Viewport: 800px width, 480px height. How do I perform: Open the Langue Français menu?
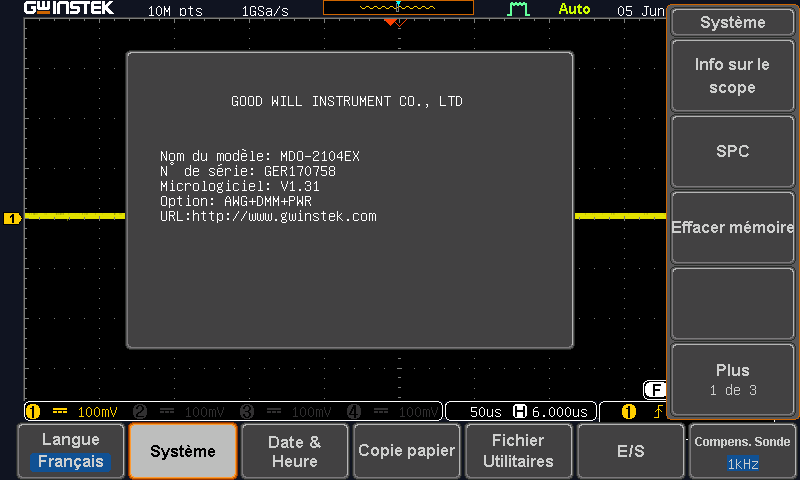(71, 451)
